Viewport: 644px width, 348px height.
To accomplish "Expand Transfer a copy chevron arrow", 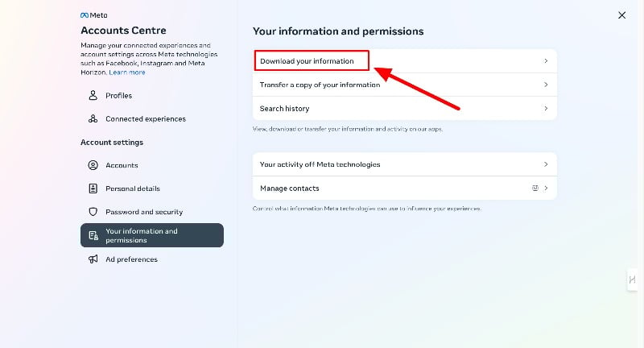I will click(546, 85).
